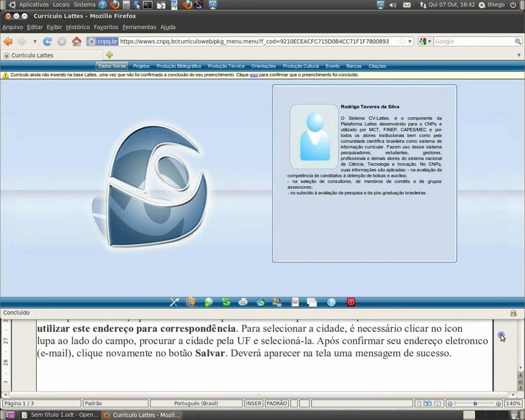Select book view layout in the Writer status bar
The width and height of the screenshot is (525, 420).
(x=437, y=403)
